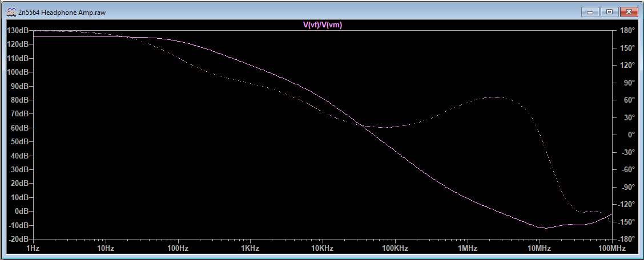Viewport: 644px width, 260px height.
Task: Click the 10KHz frequency axis label
Action: (323, 249)
